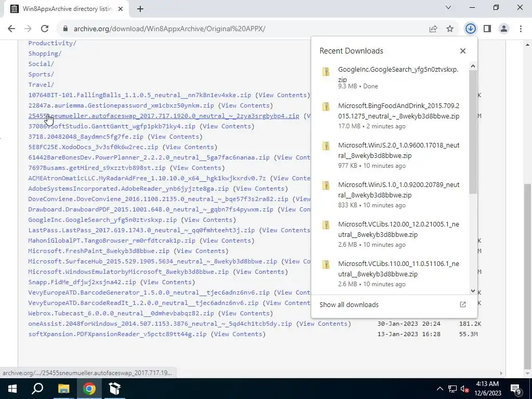Image resolution: width=532 pixels, height=399 pixels.
Task: Open the Chrome profile avatar
Action: pyautogui.click(x=504, y=29)
